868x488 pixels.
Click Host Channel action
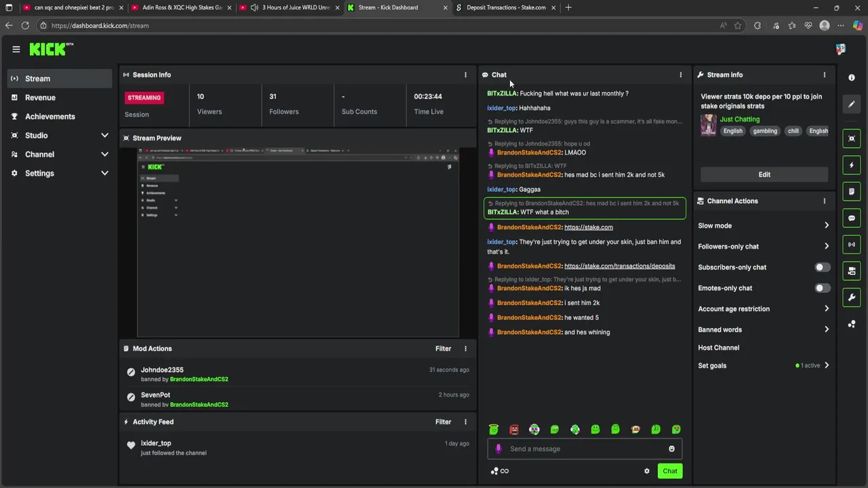coord(719,348)
